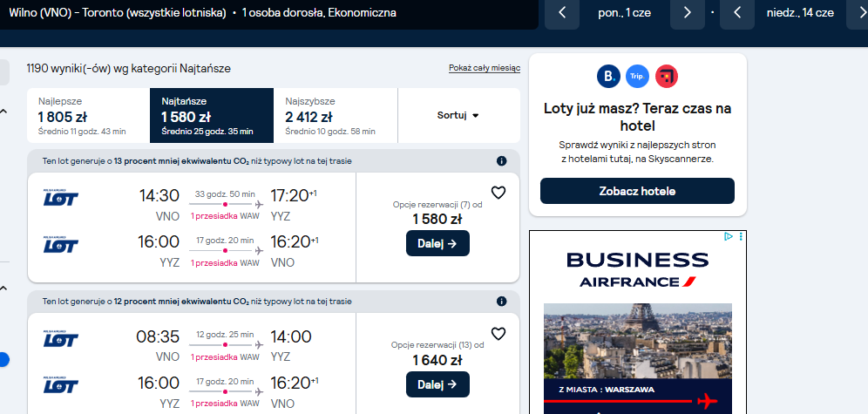This screenshot has width=868, height=414.
Task: Click the red hotel partner logo icon
Action: coord(667,77)
